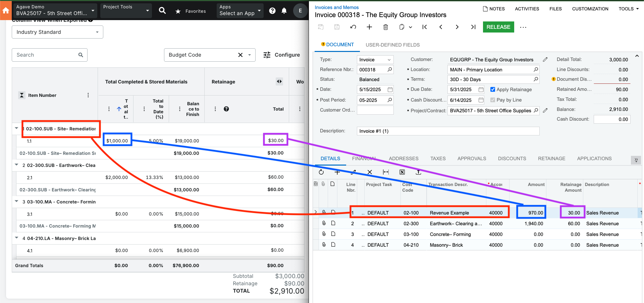This screenshot has height=303, width=644.
Task: Click the Search input field
Action: [50, 55]
